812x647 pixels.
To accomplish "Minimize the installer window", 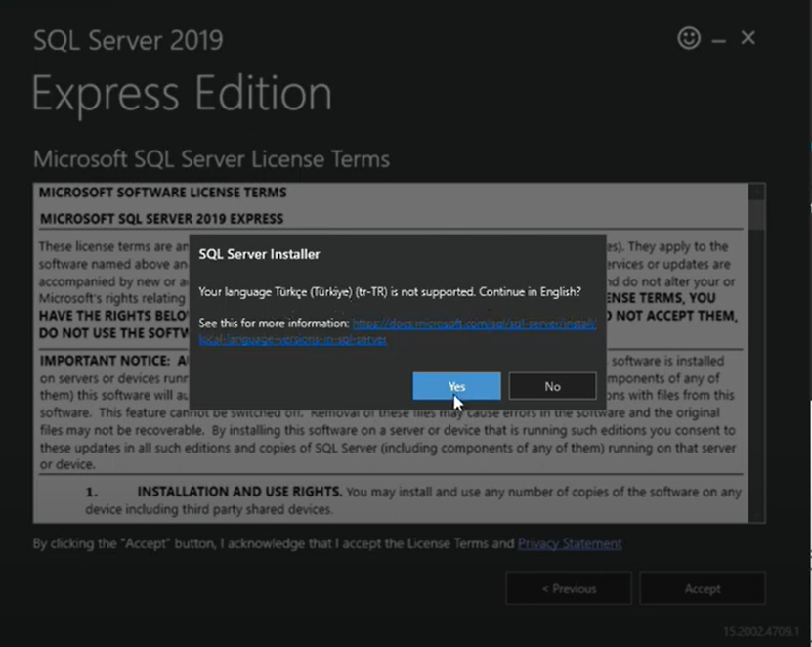I will tap(718, 40).
